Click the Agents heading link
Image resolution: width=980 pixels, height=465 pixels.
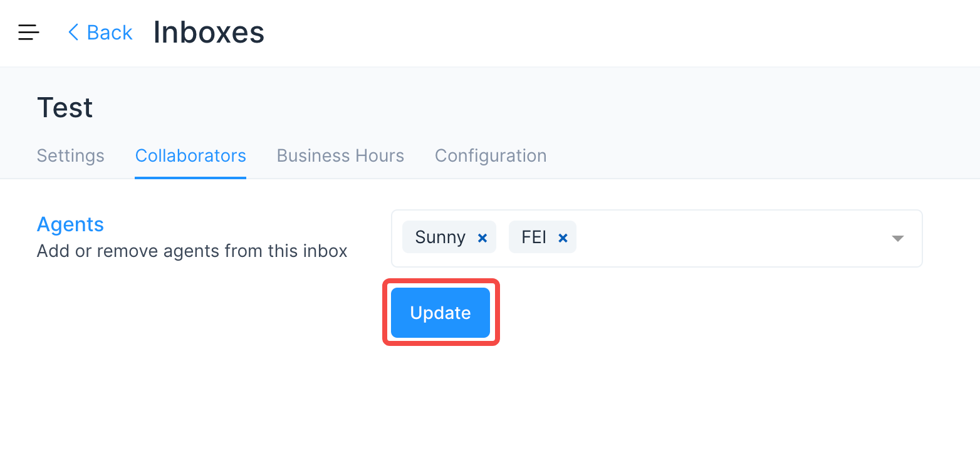pyautogui.click(x=70, y=224)
